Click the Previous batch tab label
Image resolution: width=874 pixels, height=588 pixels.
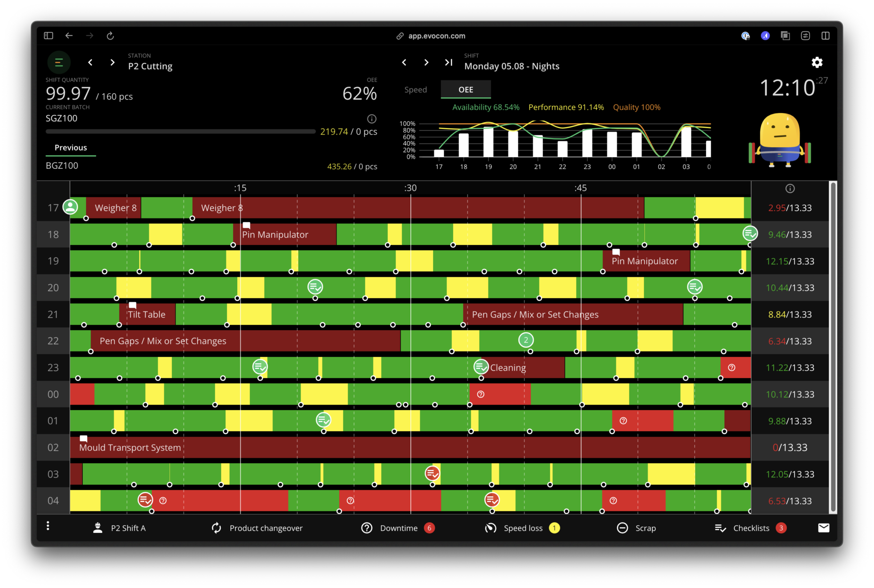(x=71, y=147)
